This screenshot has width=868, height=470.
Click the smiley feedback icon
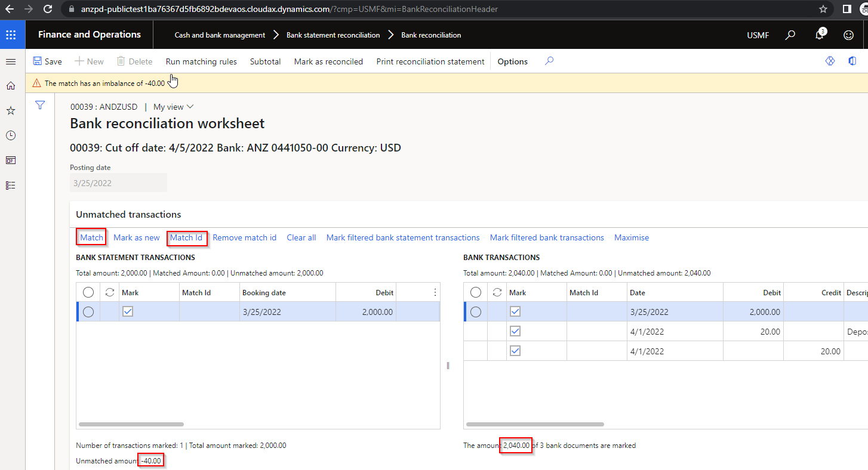point(848,35)
